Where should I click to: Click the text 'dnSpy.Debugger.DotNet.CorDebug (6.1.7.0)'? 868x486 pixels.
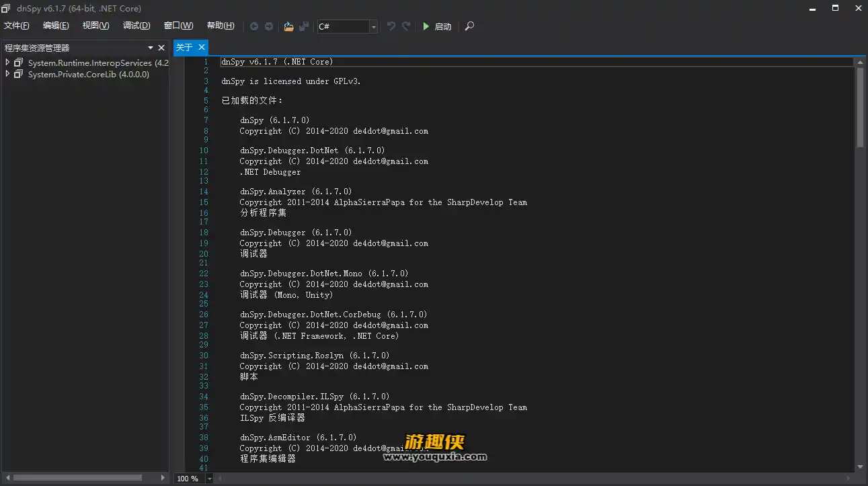coord(333,315)
